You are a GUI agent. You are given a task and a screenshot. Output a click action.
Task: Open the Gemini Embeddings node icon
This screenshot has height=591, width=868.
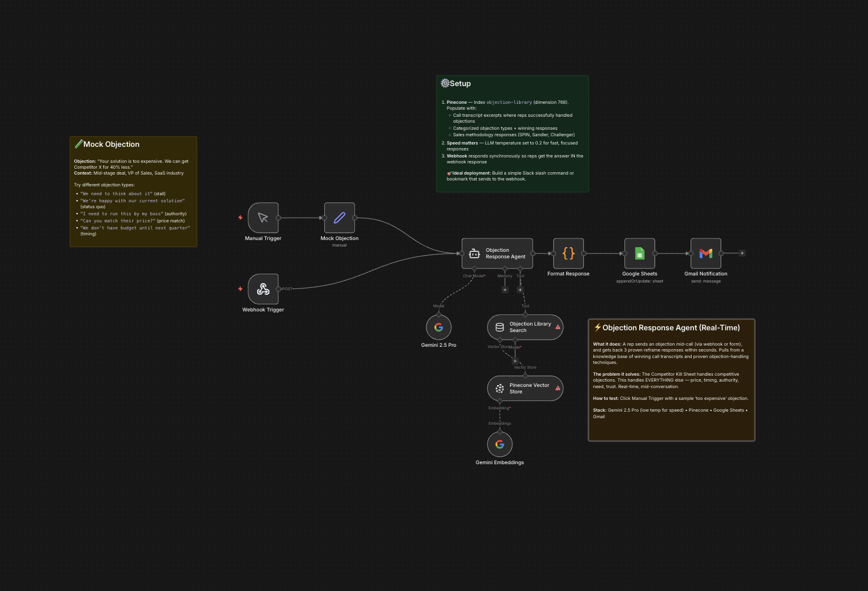(x=499, y=444)
